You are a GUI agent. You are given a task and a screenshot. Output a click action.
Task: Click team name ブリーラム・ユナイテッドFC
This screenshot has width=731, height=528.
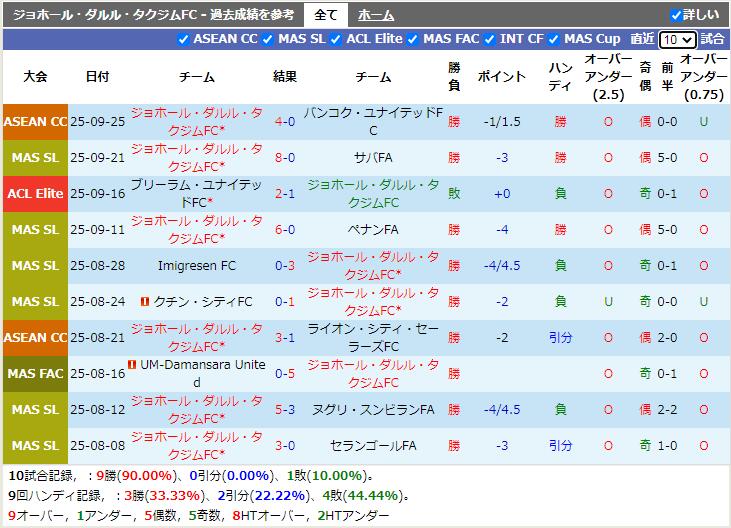pos(196,193)
